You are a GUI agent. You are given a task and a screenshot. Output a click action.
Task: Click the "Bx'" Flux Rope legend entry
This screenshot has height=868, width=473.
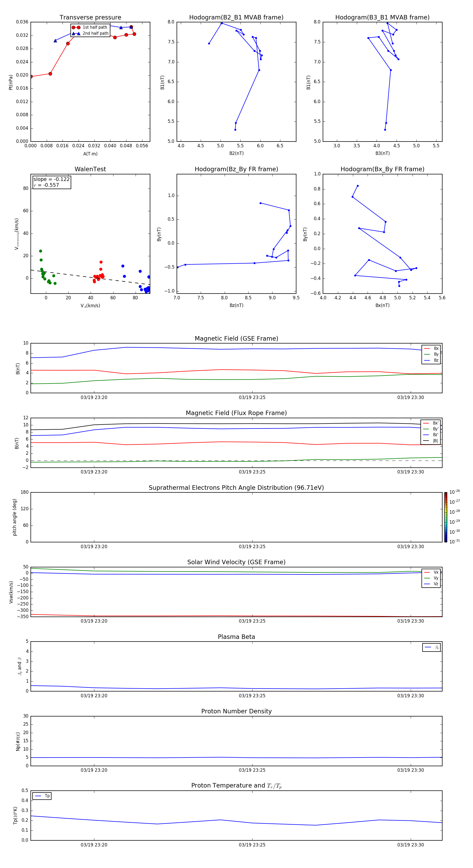pyautogui.click(x=431, y=423)
